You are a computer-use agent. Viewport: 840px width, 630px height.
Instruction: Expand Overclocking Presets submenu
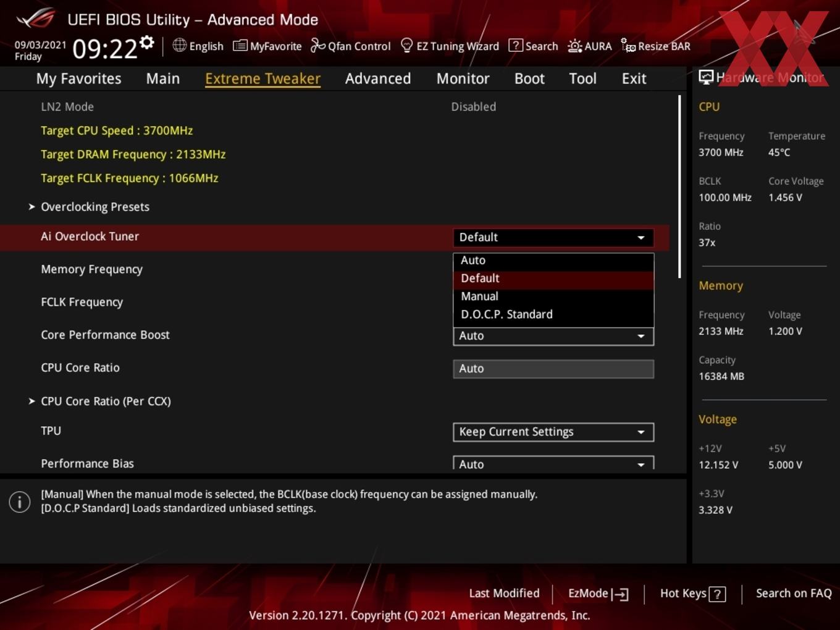(x=95, y=207)
